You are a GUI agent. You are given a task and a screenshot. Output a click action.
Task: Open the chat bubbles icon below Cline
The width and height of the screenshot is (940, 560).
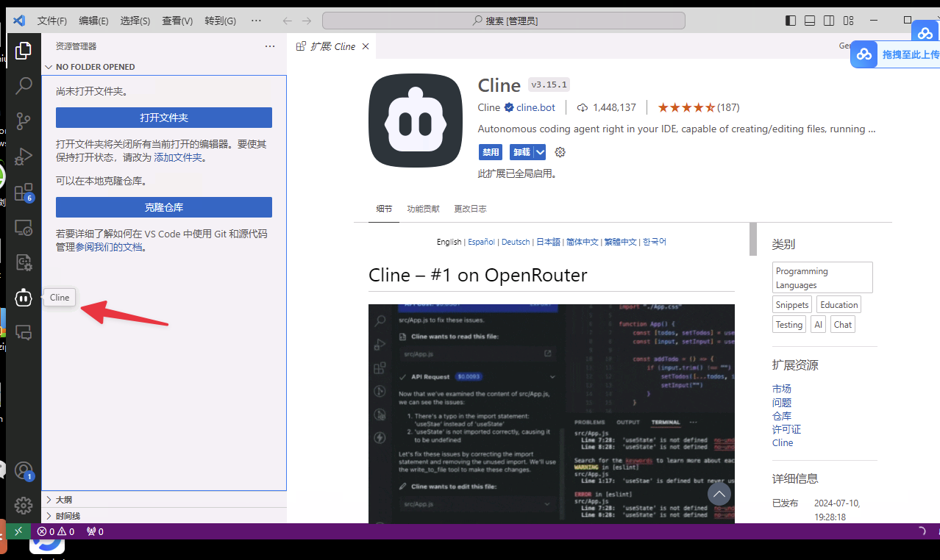pos(24,332)
